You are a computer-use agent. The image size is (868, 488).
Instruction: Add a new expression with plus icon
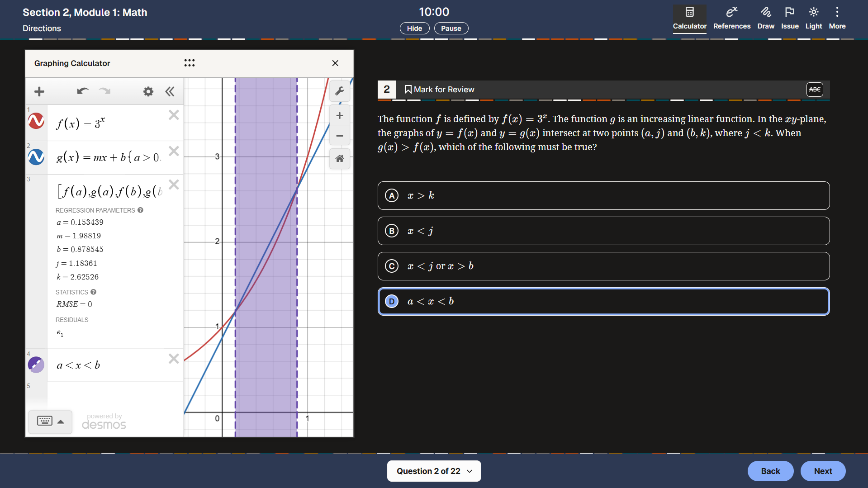click(39, 92)
